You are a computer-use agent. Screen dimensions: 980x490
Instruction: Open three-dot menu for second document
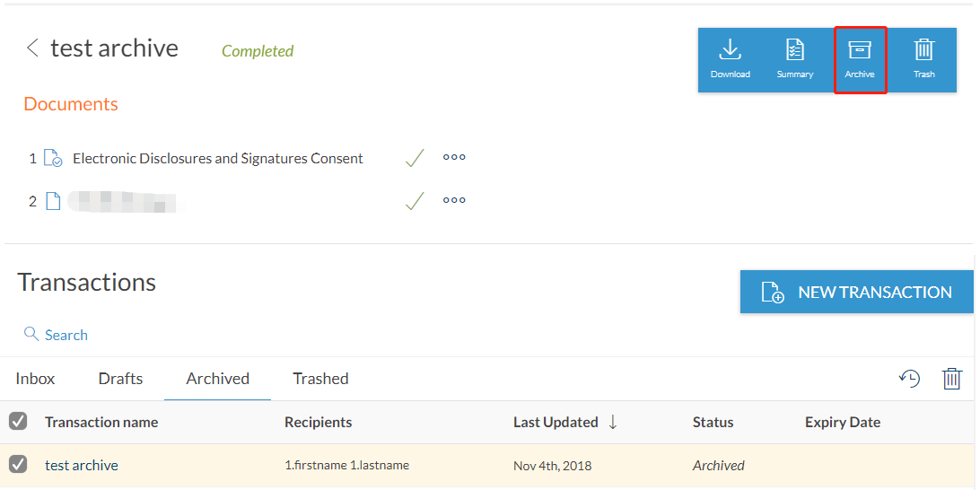pyautogui.click(x=454, y=201)
